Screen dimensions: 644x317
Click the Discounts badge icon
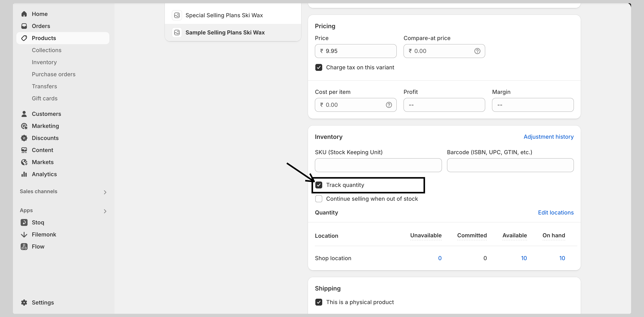click(x=24, y=138)
